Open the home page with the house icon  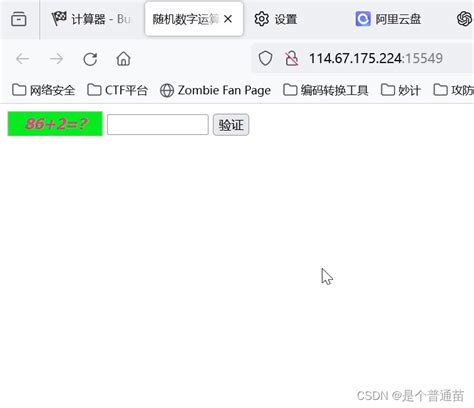tap(123, 59)
